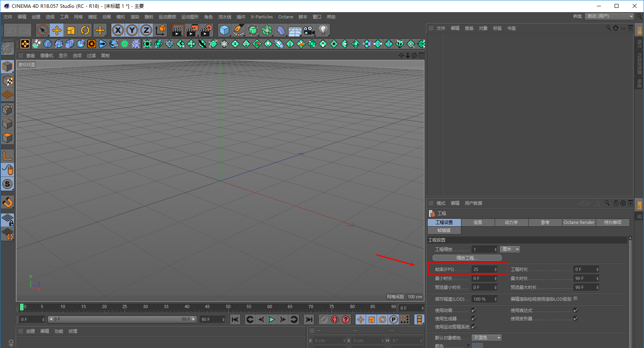Click the 工程缩放 value stepper arrows
This screenshot has width=644, height=348.
coord(495,249)
